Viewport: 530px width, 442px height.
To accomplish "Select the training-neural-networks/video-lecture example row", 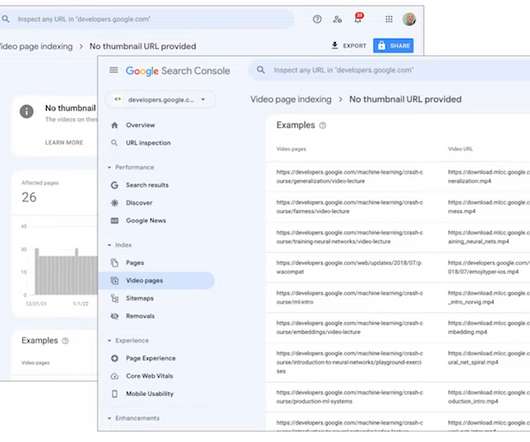I will (398, 237).
